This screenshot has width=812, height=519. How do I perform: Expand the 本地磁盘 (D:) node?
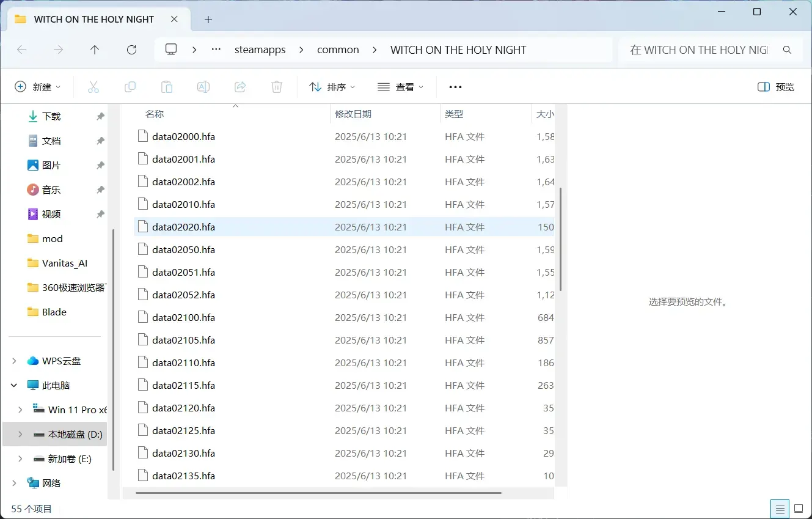(20, 434)
